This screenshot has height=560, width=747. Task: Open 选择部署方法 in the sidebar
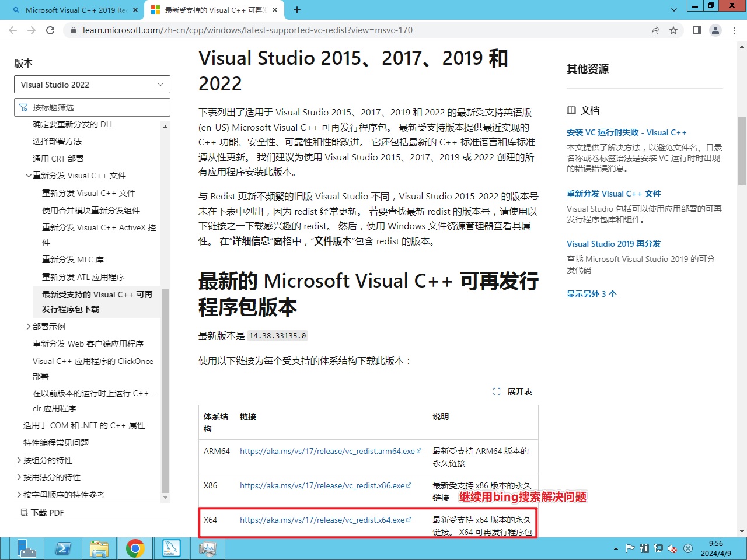[57, 141]
